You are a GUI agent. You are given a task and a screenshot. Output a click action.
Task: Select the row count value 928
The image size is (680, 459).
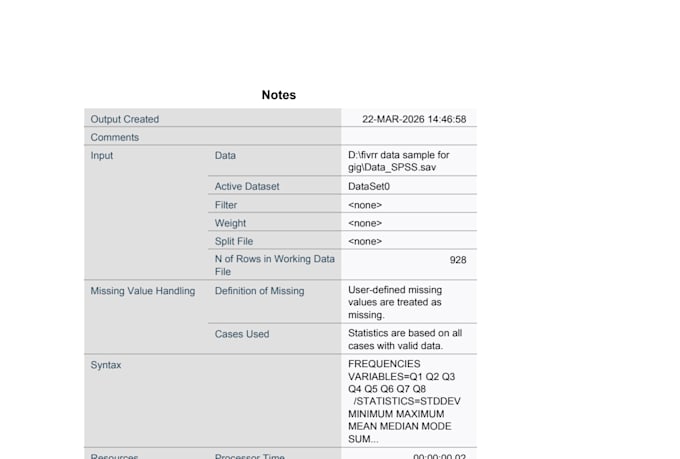[458, 260]
